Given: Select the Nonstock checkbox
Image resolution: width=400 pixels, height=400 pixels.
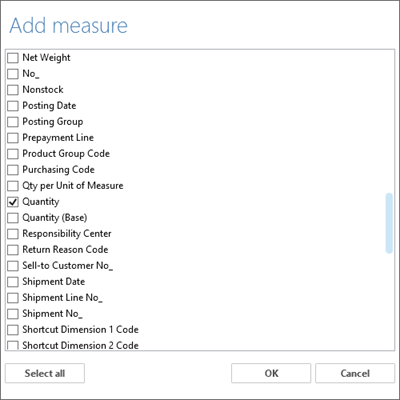Looking at the screenshot, I should [x=13, y=90].
